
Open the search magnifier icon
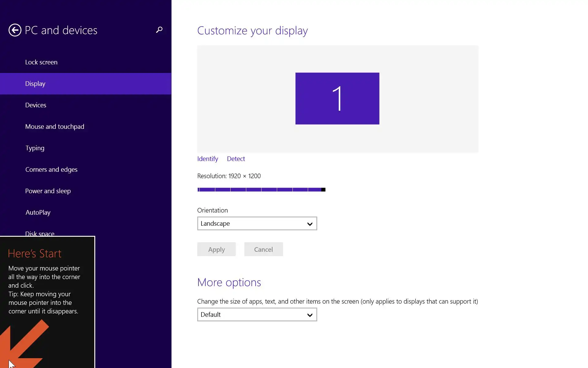coord(159,30)
